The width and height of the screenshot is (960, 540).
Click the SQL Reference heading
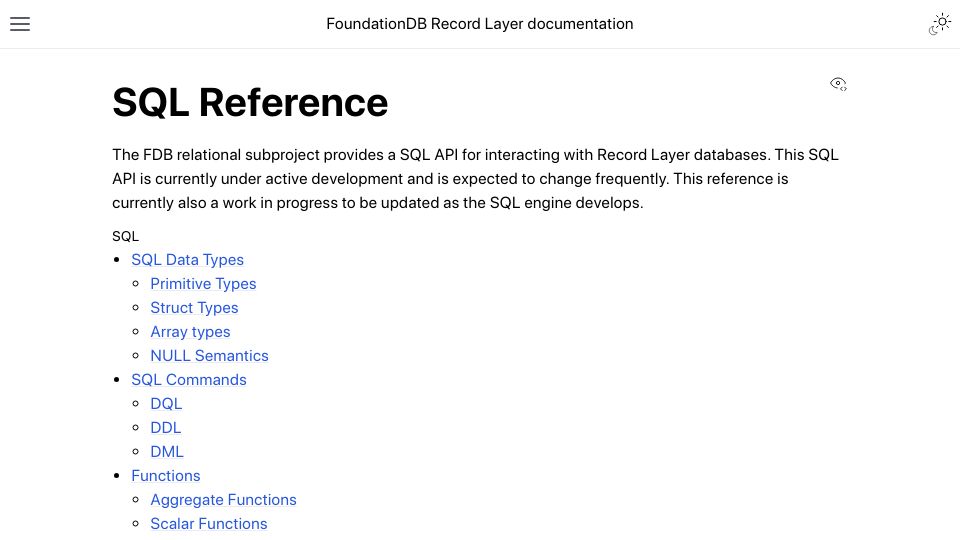pyautogui.click(x=250, y=102)
